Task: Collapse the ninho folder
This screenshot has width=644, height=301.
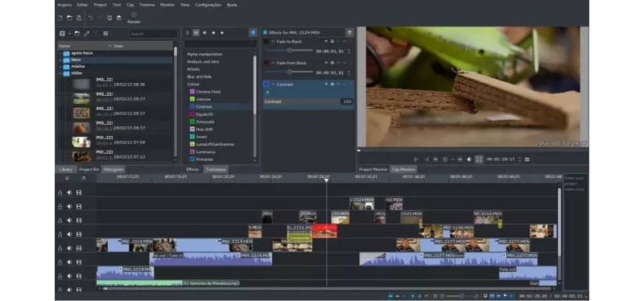Action: (x=60, y=73)
